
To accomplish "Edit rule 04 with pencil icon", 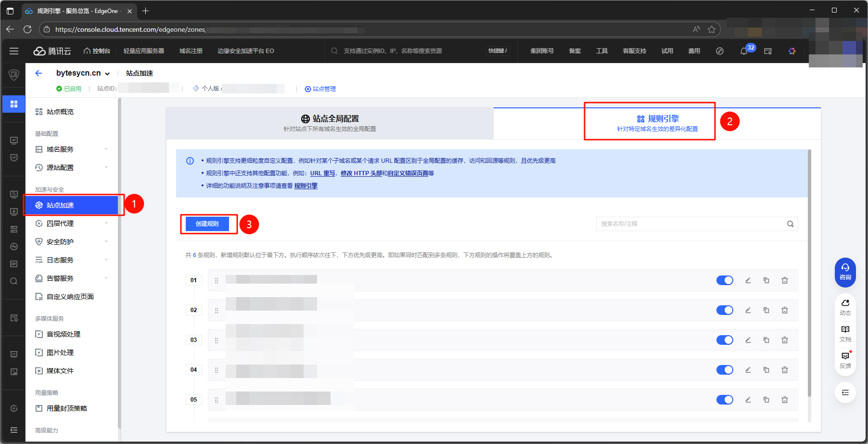I will (748, 370).
